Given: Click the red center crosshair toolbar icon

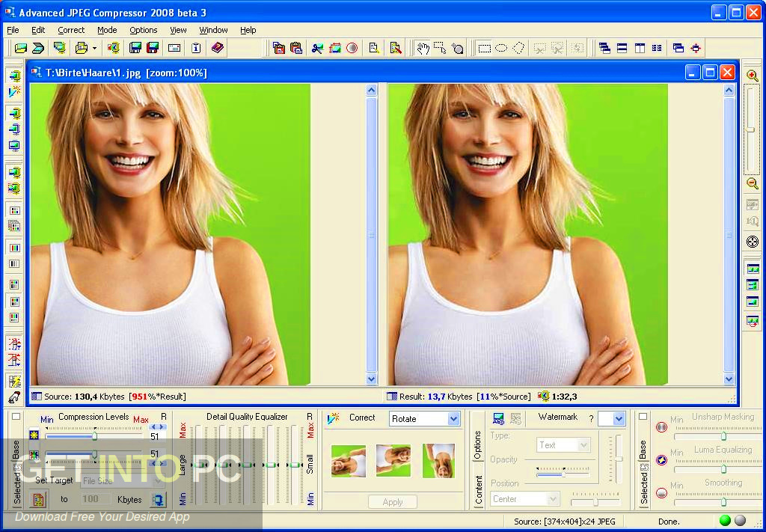Looking at the screenshot, I should (696, 48).
